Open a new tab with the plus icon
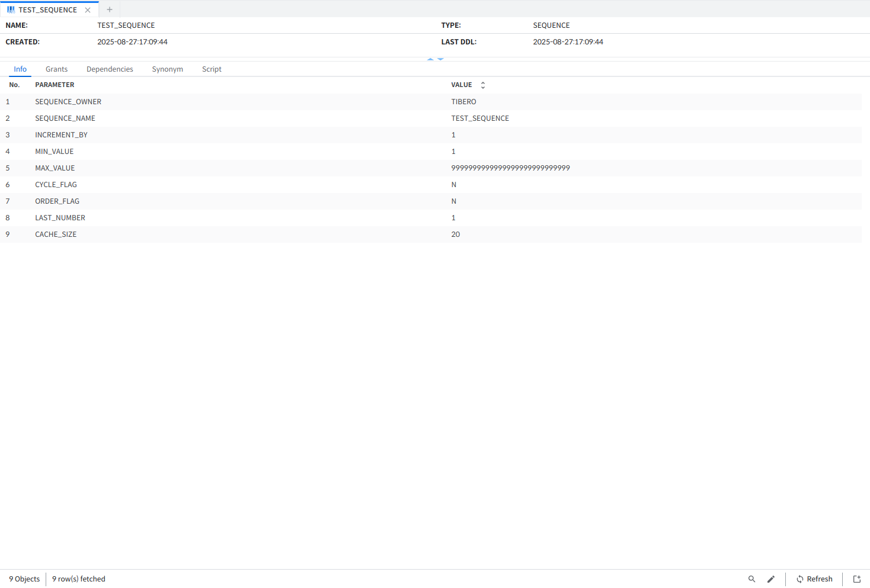Viewport: 870px width, 588px height. [x=110, y=9]
